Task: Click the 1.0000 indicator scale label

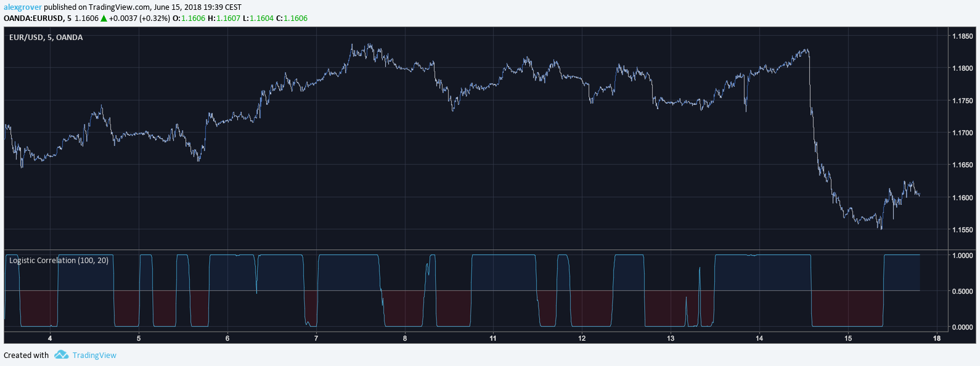Action: (x=963, y=255)
